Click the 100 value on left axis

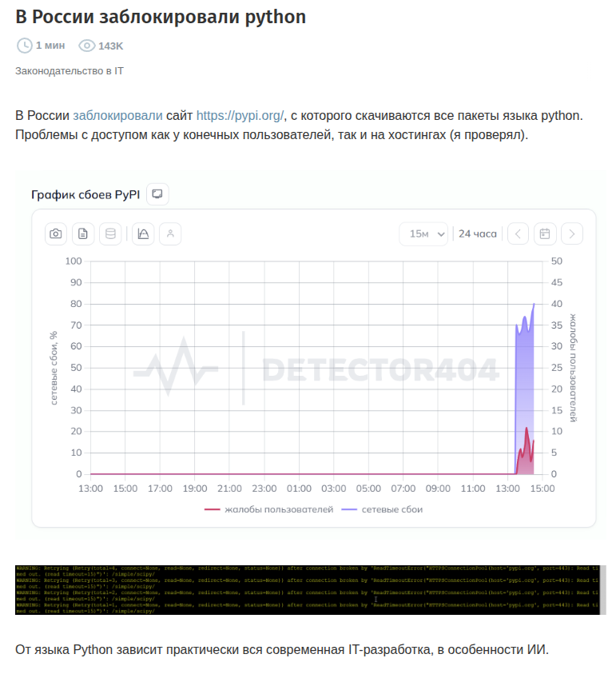point(74,261)
